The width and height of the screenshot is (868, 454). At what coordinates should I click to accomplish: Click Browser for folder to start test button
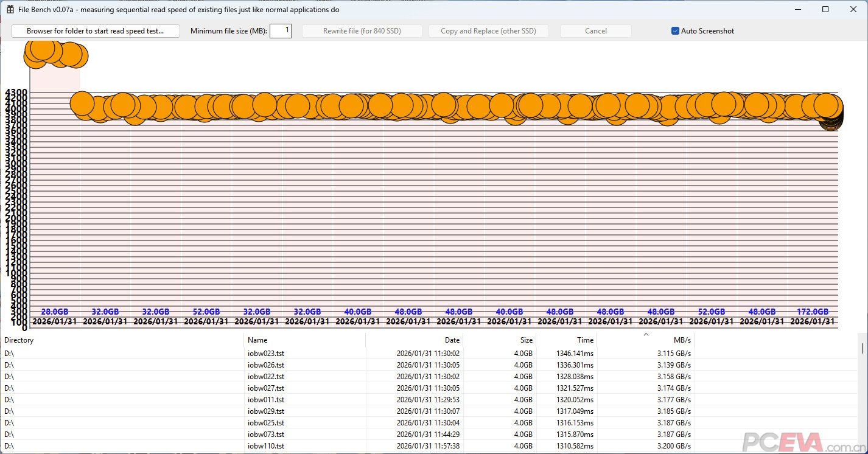(x=96, y=31)
